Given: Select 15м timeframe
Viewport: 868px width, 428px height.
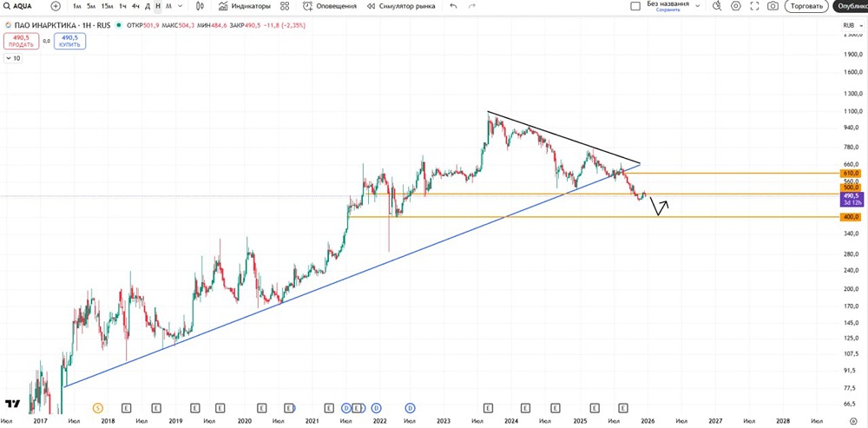Looking at the screenshot, I should point(107,6).
